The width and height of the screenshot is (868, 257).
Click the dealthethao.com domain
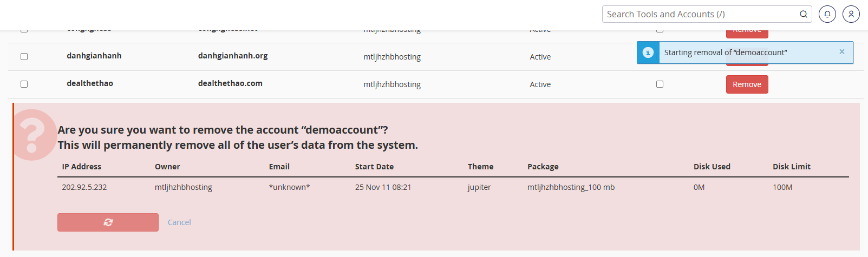coord(230,83)
